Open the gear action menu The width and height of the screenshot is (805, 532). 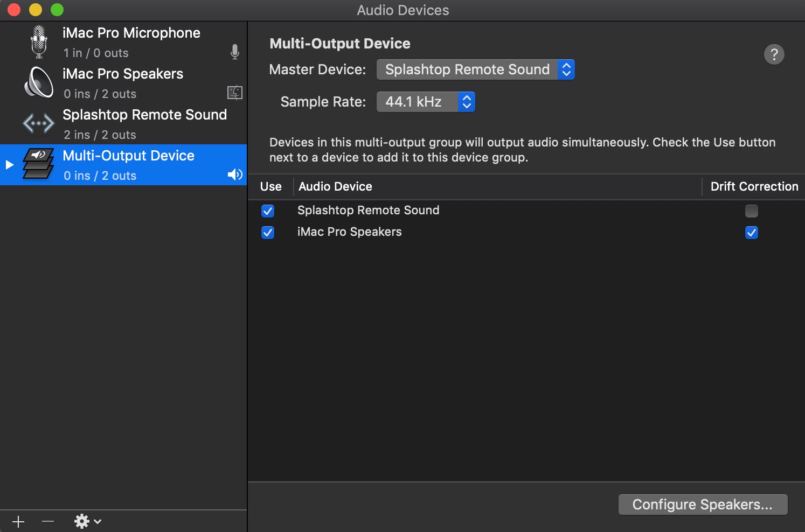pyautogui.click(x=88, y=521)
